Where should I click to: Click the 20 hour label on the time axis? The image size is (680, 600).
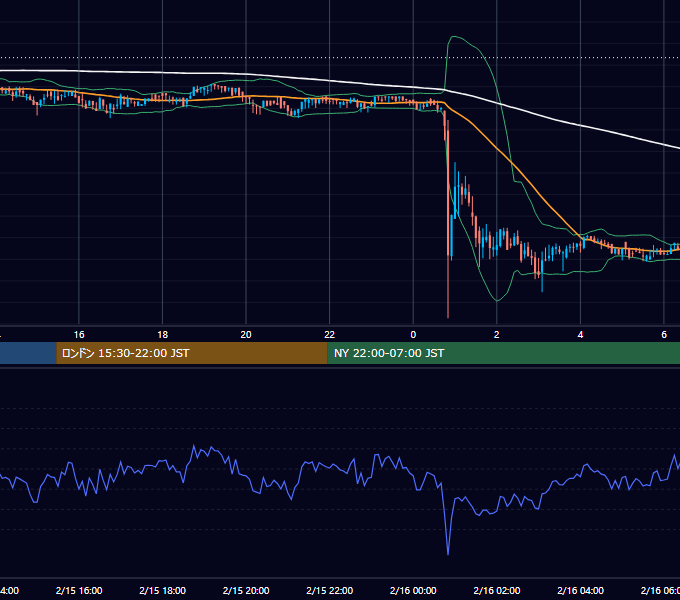click(x=246, y=334)
